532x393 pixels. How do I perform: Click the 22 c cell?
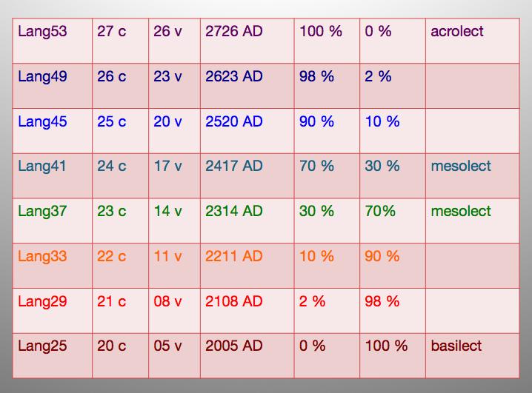point(112,256)
